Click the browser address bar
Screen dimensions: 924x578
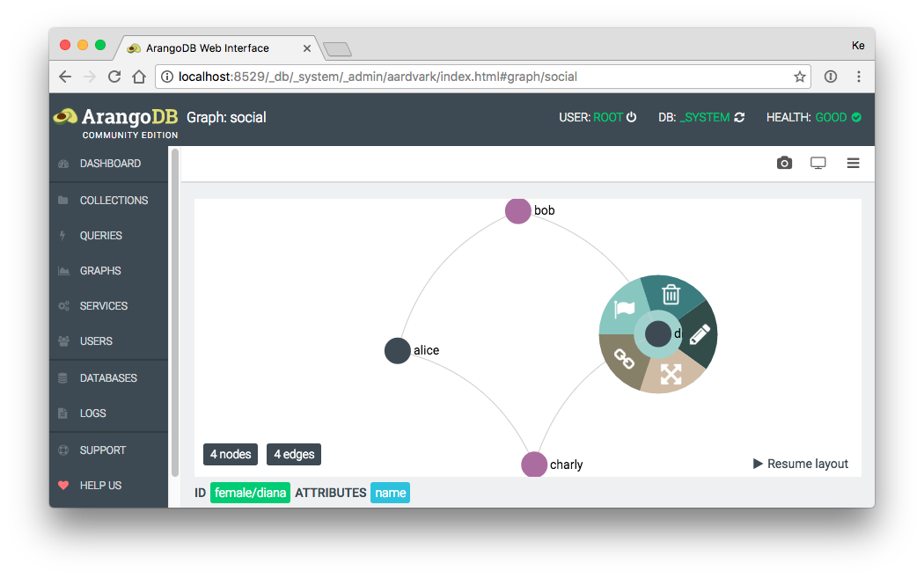475,77
